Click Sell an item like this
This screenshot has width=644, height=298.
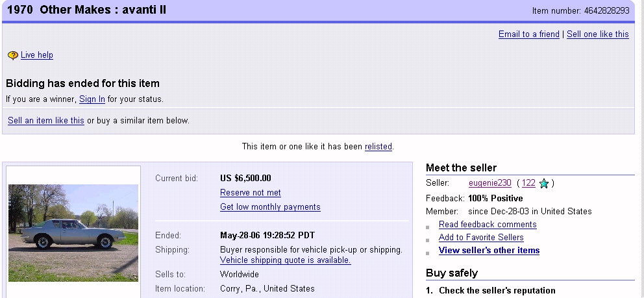46,121
